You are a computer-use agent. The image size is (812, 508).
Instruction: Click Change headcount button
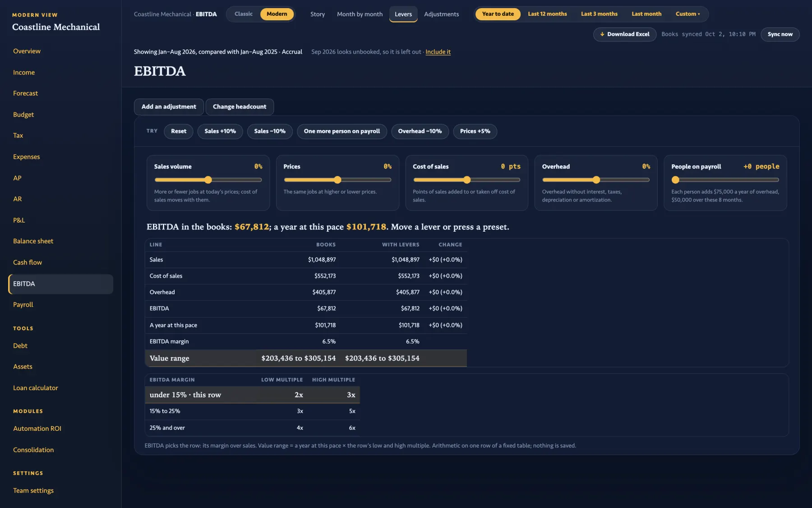[240, 107]
